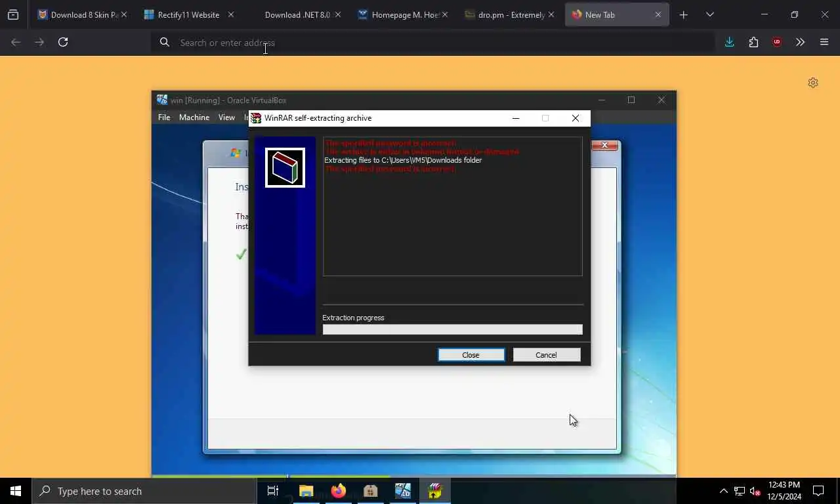Screen dimensions: 840x504
Task: Open the Windows Start button
Action: point(16,491)
